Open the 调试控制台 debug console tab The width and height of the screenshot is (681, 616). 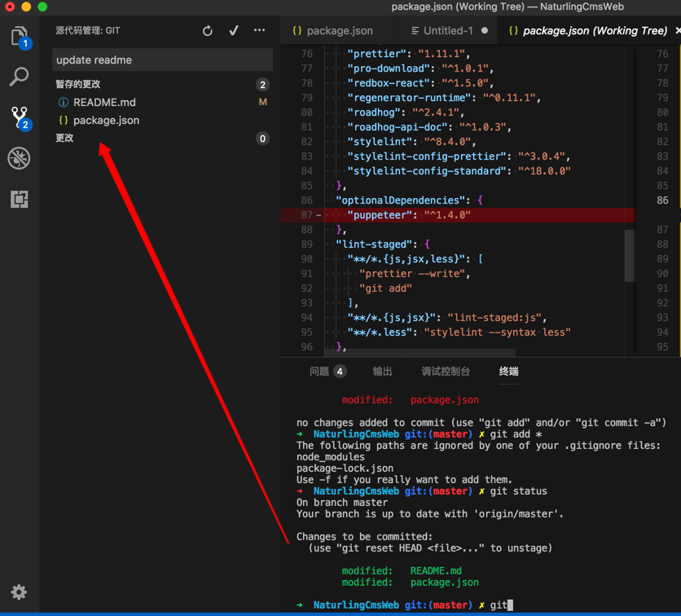click(446, 372)
